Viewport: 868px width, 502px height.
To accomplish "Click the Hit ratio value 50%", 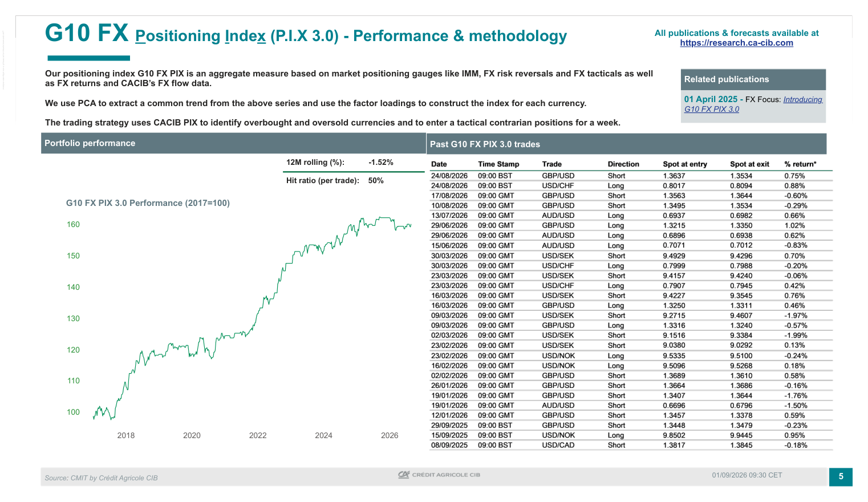I will coord(376,181).
